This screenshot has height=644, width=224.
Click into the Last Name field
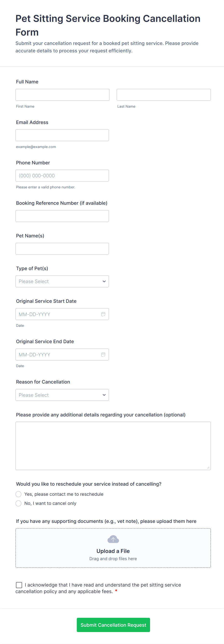[164, 95]
